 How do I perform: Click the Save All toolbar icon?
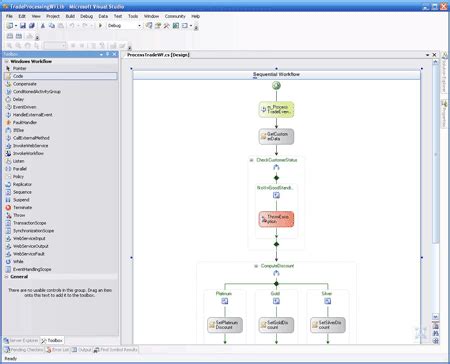(x=32, y=26)
